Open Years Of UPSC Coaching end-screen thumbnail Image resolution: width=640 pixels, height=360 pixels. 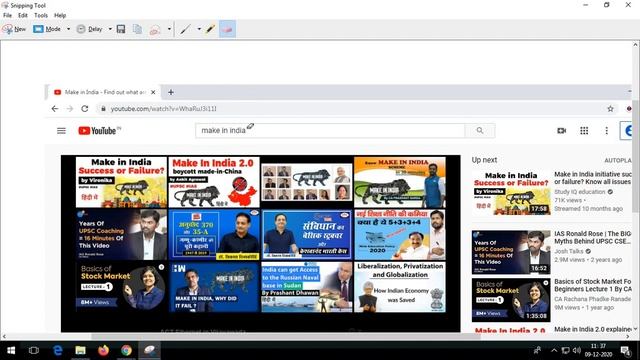121,235
